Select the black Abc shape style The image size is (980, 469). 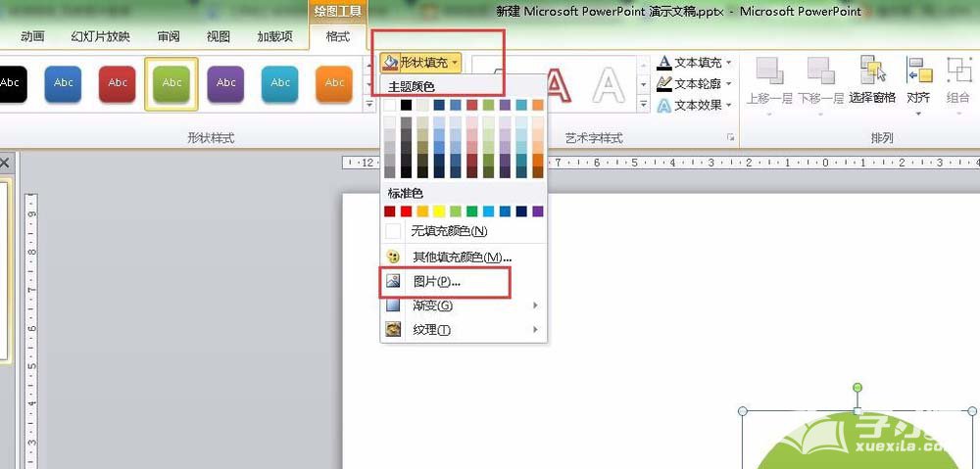tap(12, 83)
